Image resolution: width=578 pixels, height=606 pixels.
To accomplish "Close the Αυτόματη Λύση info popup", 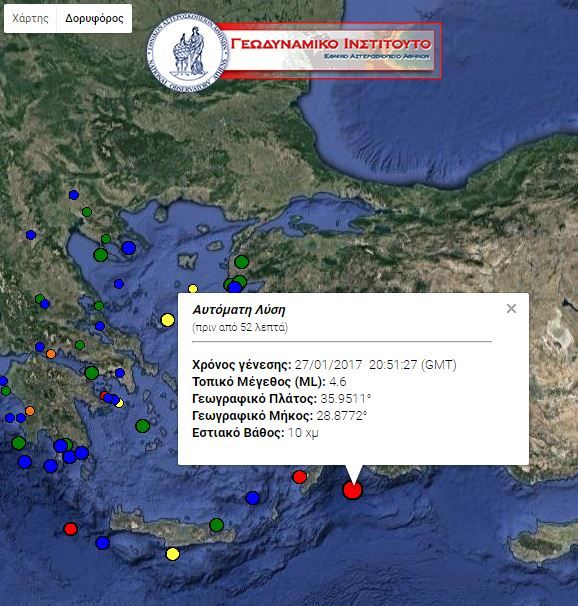I will click(x=511, y=308).
